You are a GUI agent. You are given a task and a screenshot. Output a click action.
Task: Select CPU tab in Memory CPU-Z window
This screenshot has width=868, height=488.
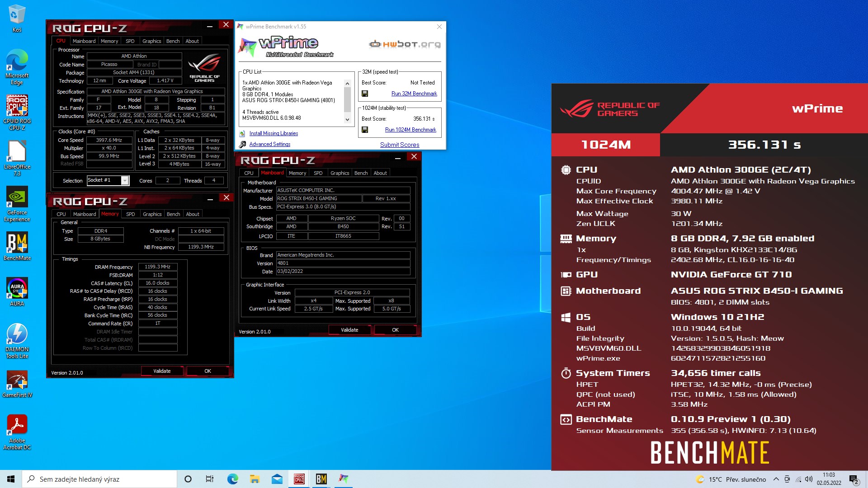61,214
